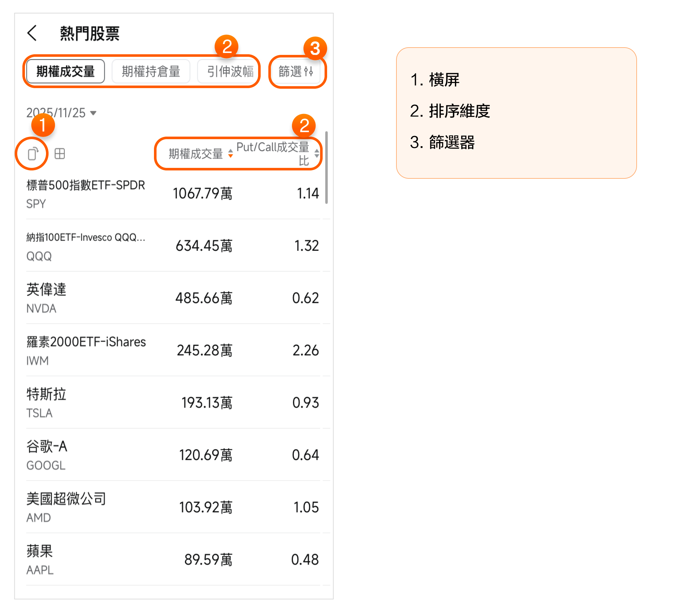Open the 2025/11/25 date dropdown
The width and height of the screenshot is (690, 616).
pos(56,113)
